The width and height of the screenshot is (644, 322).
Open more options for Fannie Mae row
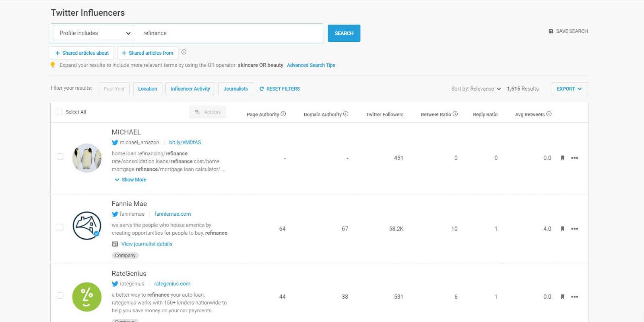click(x=575, y=229)
